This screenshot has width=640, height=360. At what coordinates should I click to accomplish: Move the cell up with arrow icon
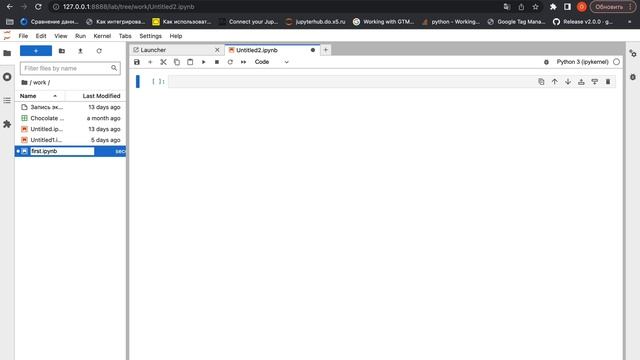pyautogui.click(x=554, y=82)
